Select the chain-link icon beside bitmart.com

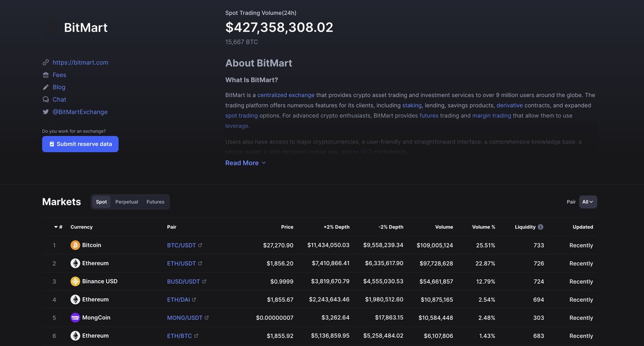pos(46,62)
